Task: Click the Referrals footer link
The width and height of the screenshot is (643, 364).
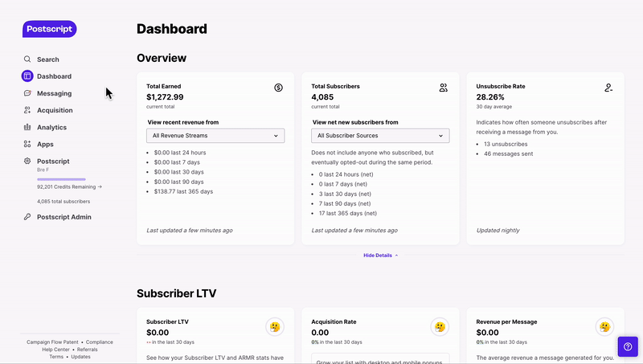Action: click(88, 349)
